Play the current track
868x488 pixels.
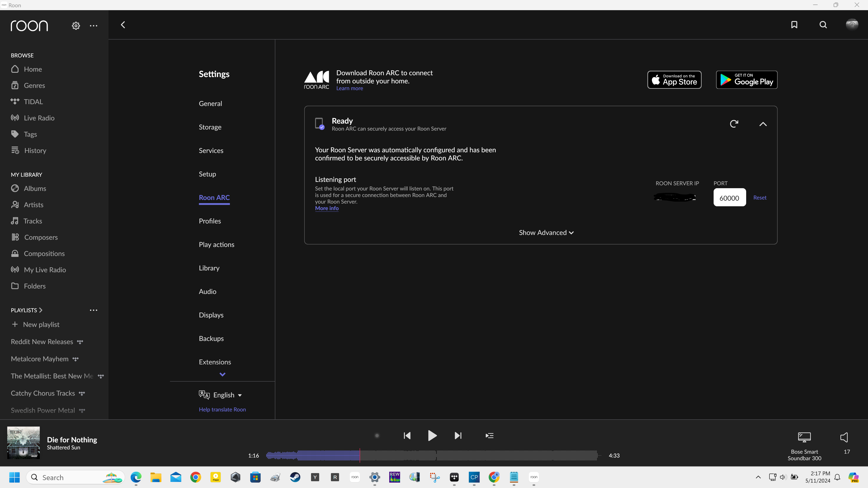click(x=432, y=435)
